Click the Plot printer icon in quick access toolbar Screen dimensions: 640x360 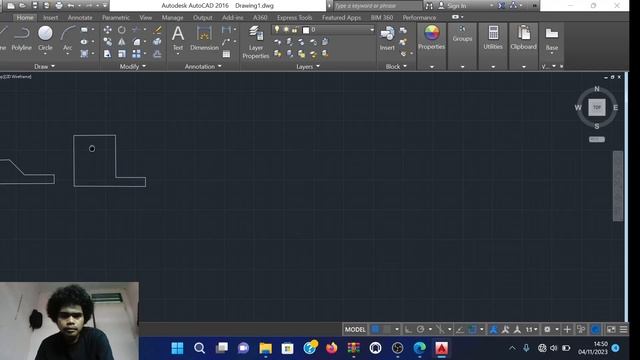[x=59, y=6]
